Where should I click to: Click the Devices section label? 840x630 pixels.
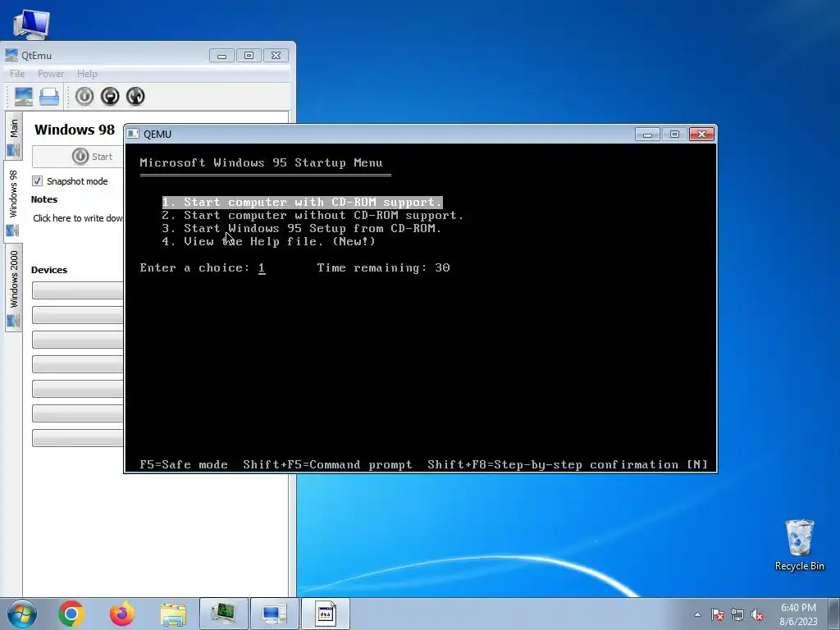pyautogui.click(x=49, y=270)
